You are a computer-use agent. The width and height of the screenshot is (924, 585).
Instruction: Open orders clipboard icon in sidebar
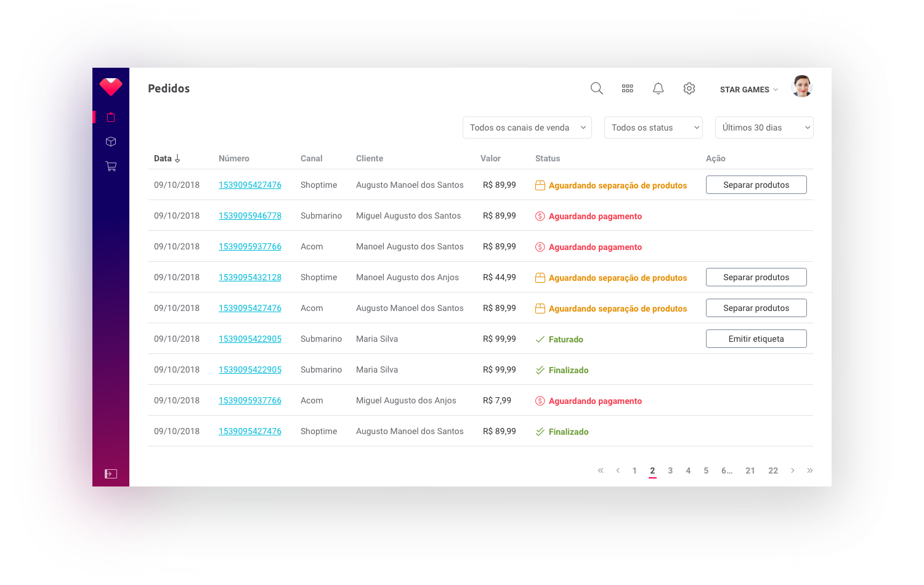(x=111, y=117)
